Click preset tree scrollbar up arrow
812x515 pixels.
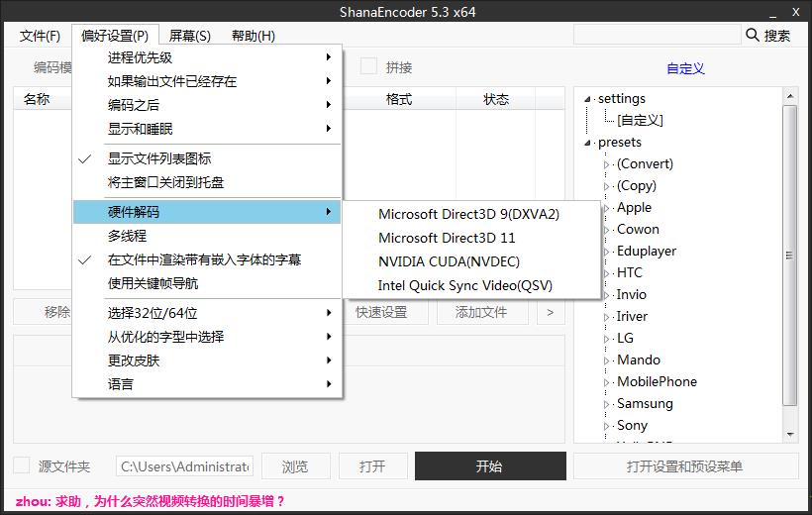click(790, 96)
